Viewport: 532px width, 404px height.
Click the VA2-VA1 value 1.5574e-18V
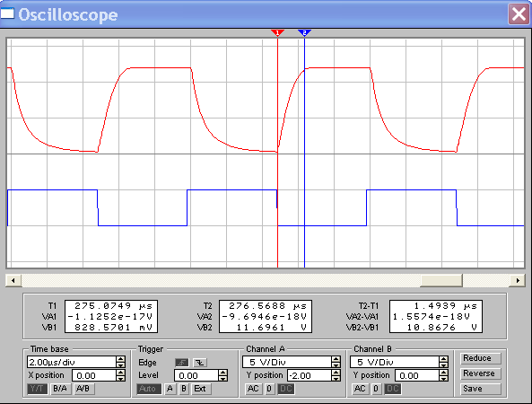pos(432,317)
